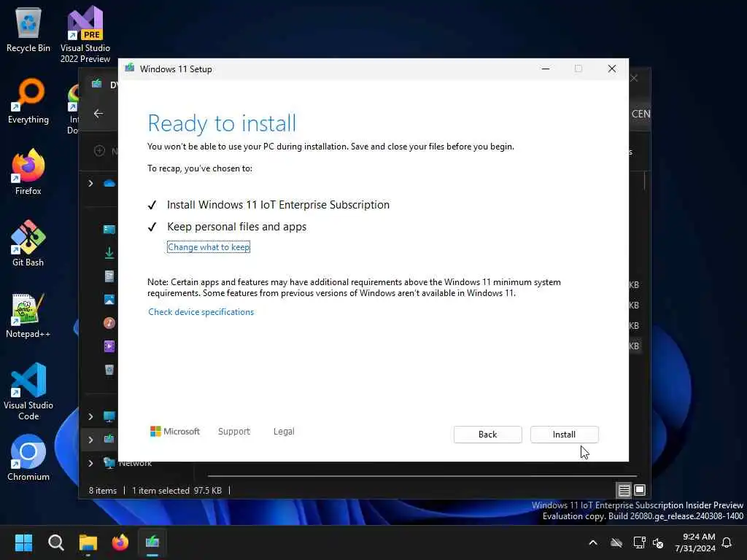Open the Change what to keep link
747x560 pixels.
pos(209,247)
